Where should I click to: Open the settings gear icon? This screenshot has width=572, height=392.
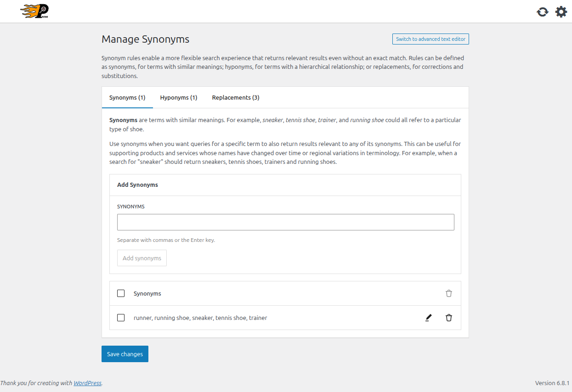click(x=561, y=12)
